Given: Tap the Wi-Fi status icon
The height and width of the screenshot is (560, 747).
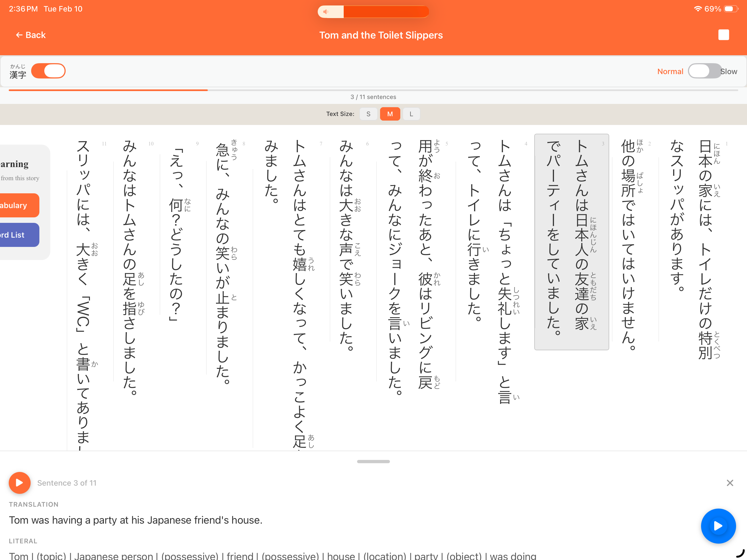Looking at the screenshot, I should pyautogui.click(x=697, y=9).
